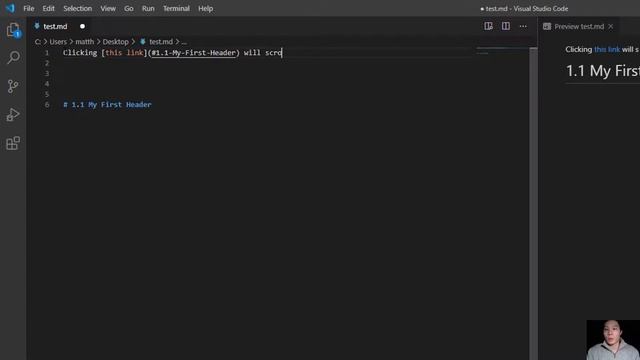Click '[this link]' text in editor line 1
The image size is (640, 360).
coord(124,53)
